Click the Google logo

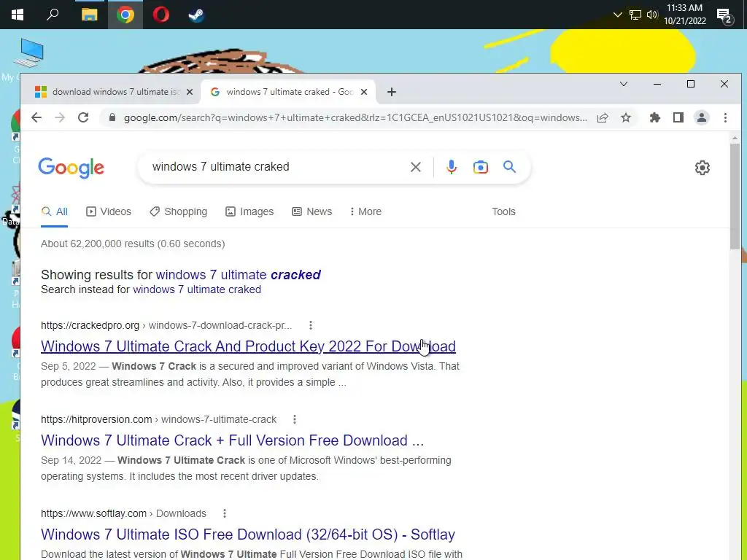click(x=71, y=168)
